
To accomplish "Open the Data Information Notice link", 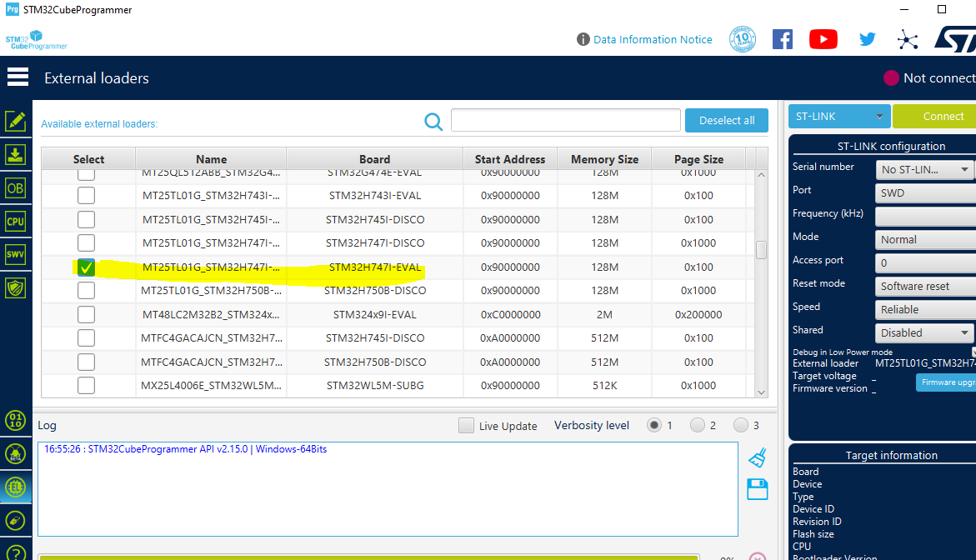I will coord(653,39).
